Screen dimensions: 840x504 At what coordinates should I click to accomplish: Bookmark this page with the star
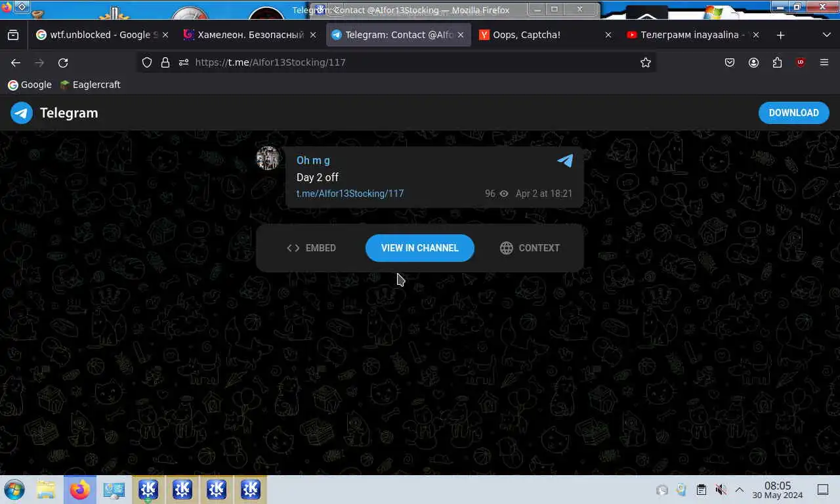click(646, 62)
